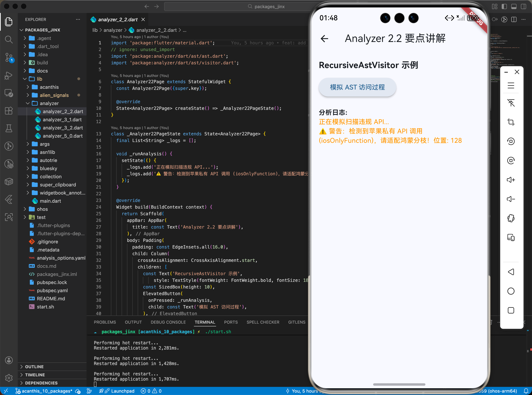532x395 pixels.
Task: Expand the OUTLINE section
Action: click(x=34, y=367)
